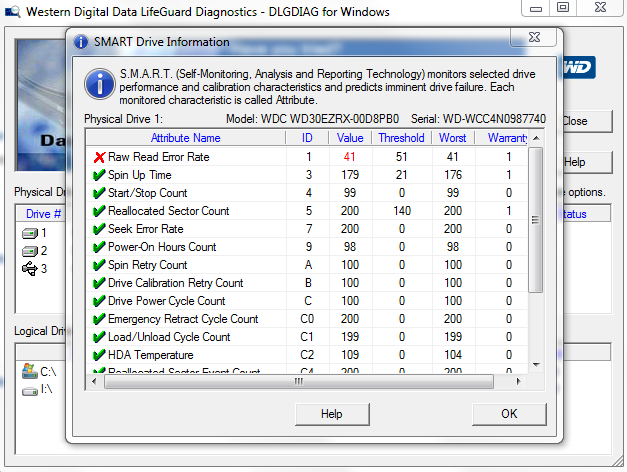This screenshot has width=627, height=472.
Task: Click the horizontal scrollbar right arrow
Action: click(518, 381)
